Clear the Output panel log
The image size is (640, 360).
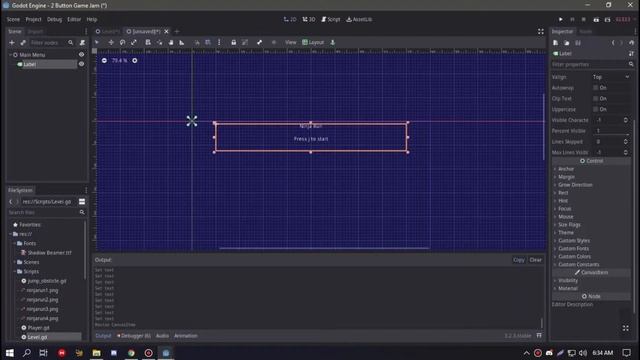pos(536,260)
